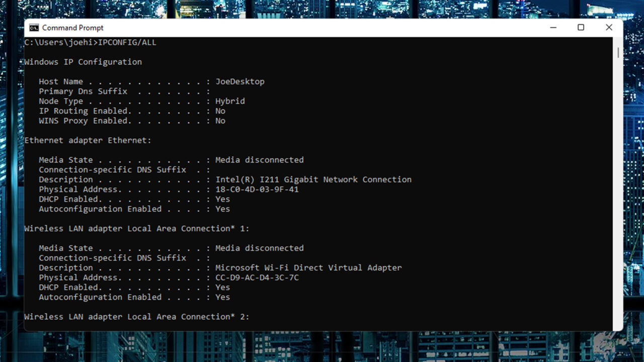644x362 pixels.
Task: Click the Command Prompt icon in title bar
Action: pyautogui.click(x=33, y=28)
